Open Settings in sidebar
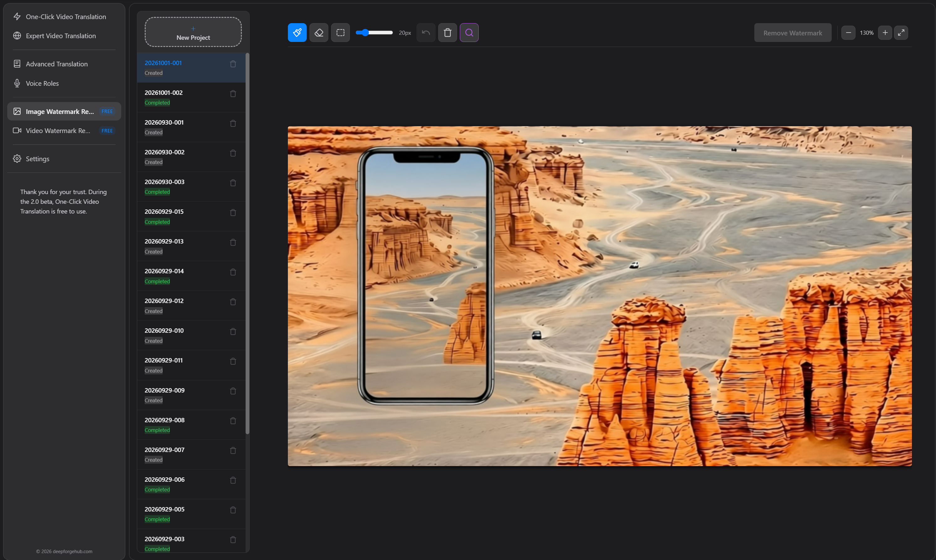This screenshot has height=560, width=936. click(x=64, y=159)
